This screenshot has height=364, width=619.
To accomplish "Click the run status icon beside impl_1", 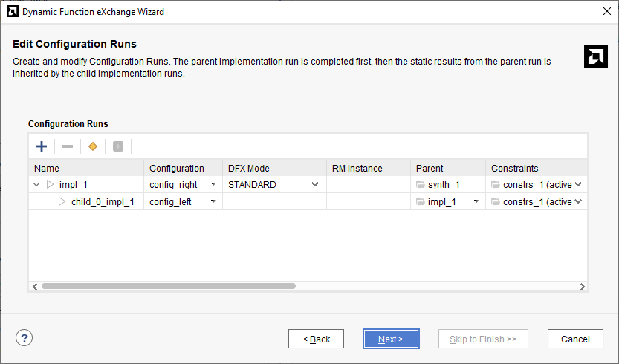I will tap(50, 184).
